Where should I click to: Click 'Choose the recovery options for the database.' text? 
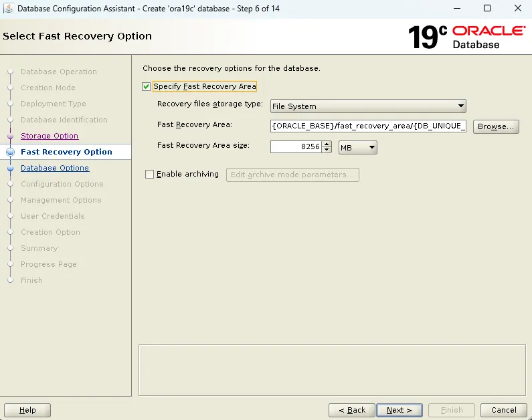coord(232,68)
